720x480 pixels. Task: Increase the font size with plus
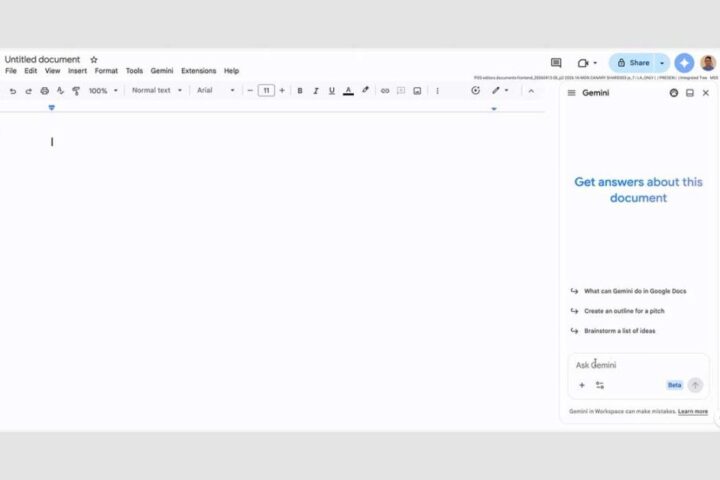[282, 91]
